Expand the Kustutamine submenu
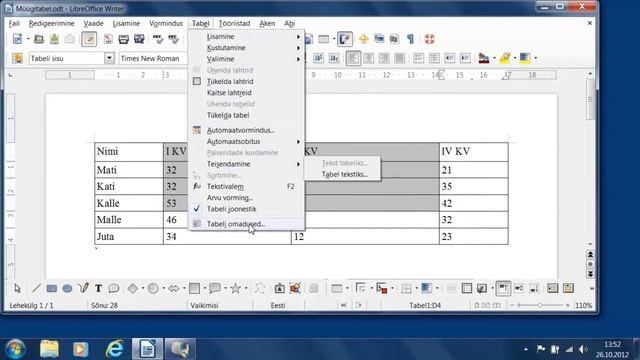Viewport: 640px width, 360px height. click(x=246, y=48)
